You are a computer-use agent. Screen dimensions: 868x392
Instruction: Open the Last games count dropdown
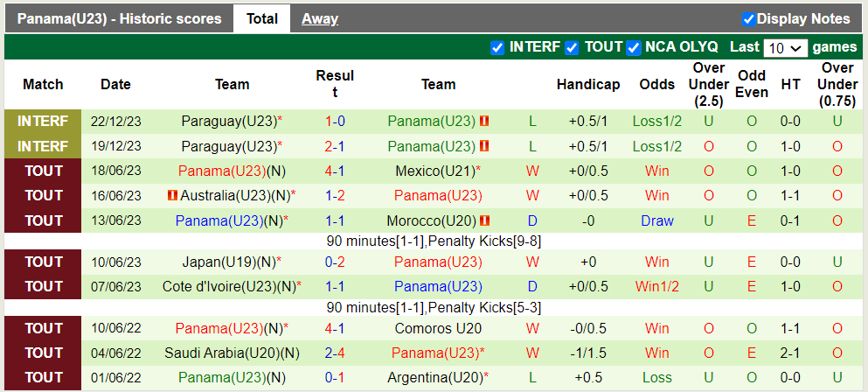785,48
